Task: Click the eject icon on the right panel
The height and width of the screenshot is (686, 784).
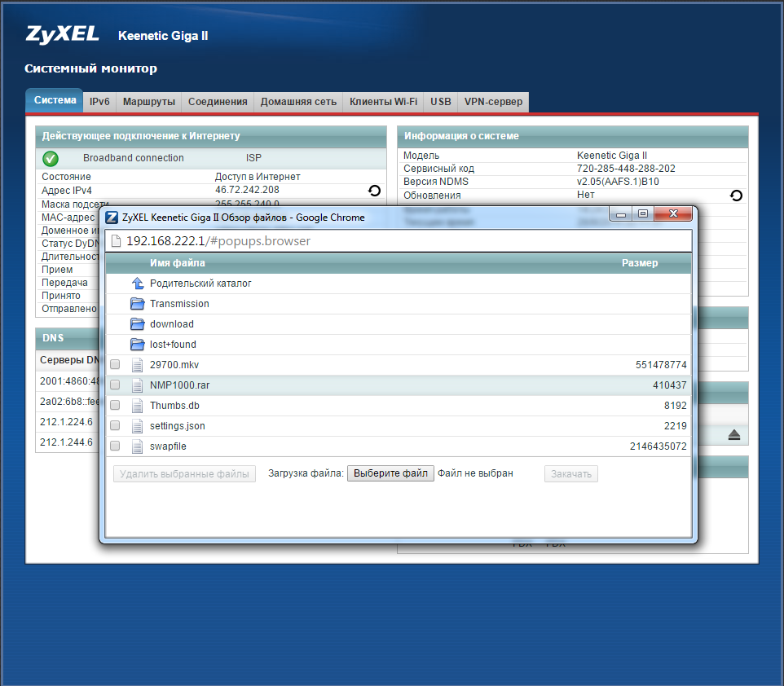Action: (733, 435)
